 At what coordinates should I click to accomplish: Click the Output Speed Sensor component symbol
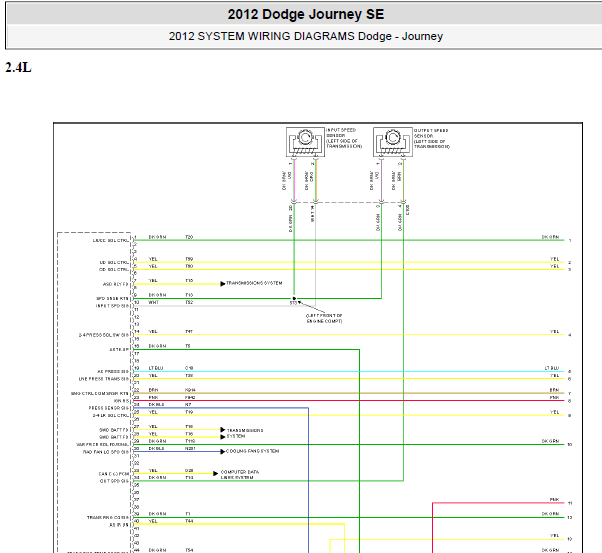(x=393, y=142)
